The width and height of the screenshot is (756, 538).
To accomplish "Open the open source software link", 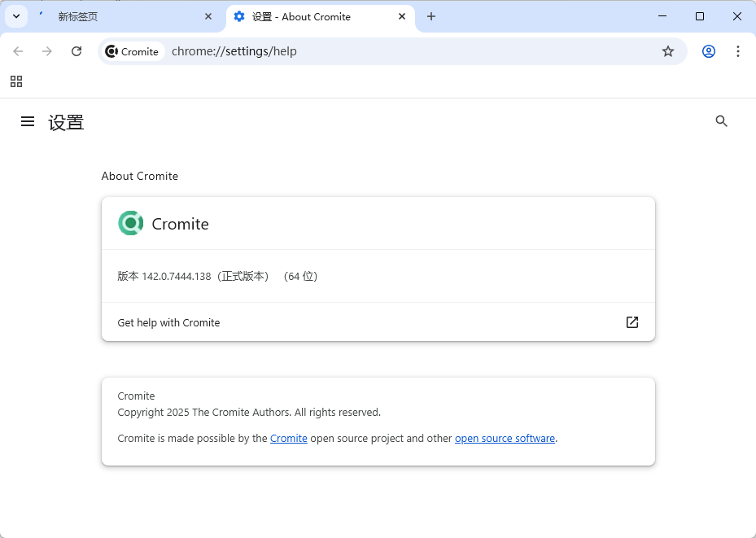I will (x=505, y=438).
